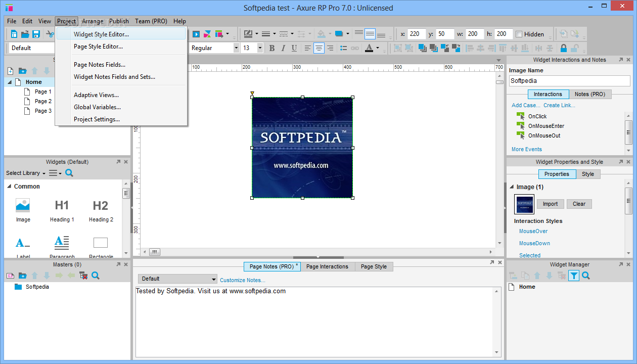Click the Customize Notes link
The image size is (637, 364).
click(x=242, y=280)
